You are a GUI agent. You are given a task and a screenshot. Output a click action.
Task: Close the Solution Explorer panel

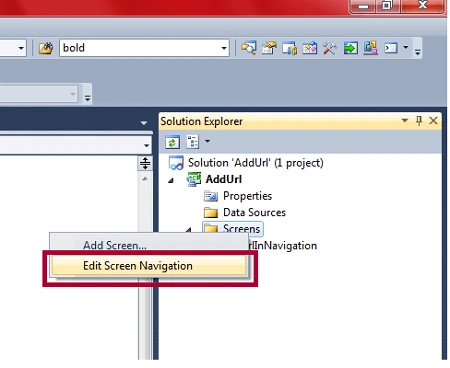(x=433, y=120)
